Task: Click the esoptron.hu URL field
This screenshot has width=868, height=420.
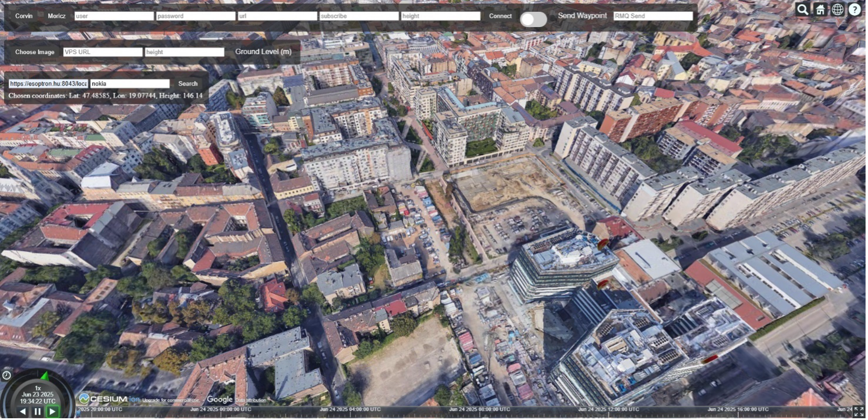Action: [x=48, y=83]
